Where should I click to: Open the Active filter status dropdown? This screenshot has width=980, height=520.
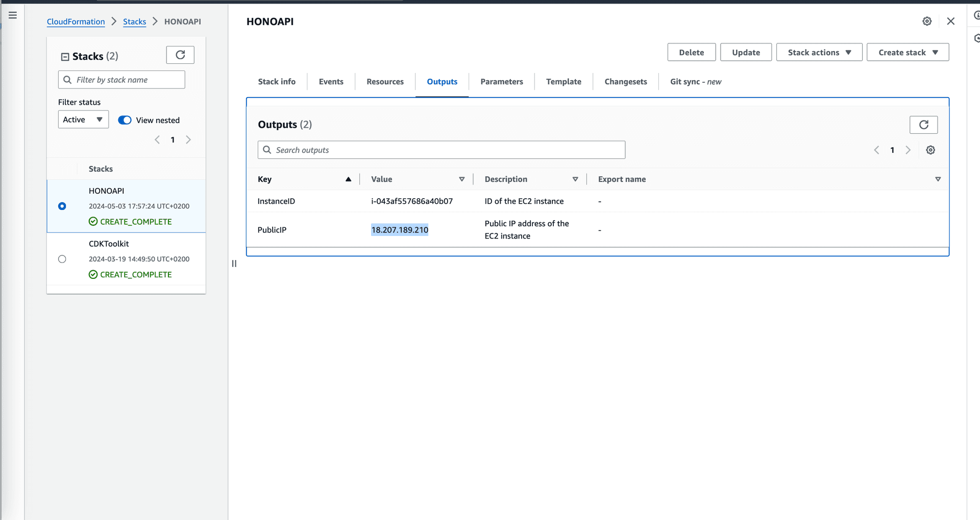click(x=83, y=120)
